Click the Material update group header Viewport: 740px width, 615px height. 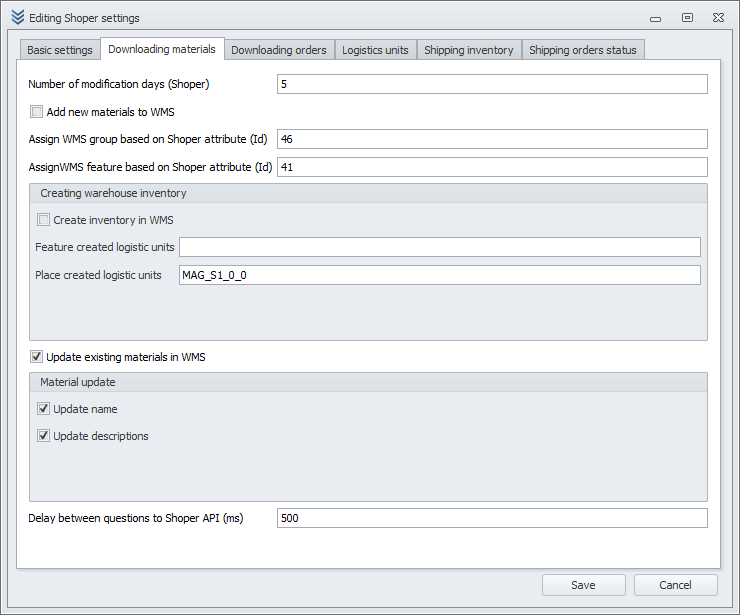[x=368, y=382]
